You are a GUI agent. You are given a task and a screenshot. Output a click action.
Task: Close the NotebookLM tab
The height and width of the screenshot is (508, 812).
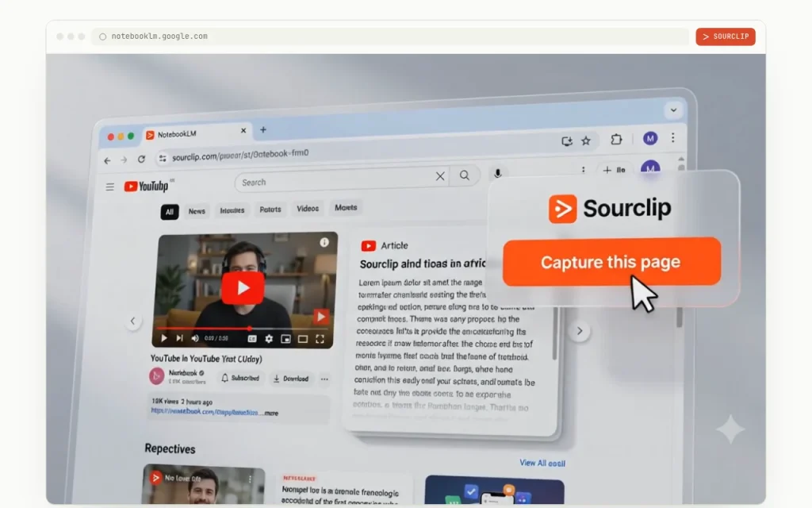click(243, 131)
